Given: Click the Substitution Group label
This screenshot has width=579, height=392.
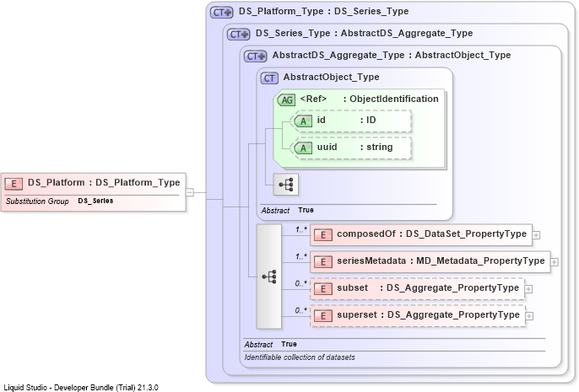Looking at the screenshot, I should click(37, 201).
